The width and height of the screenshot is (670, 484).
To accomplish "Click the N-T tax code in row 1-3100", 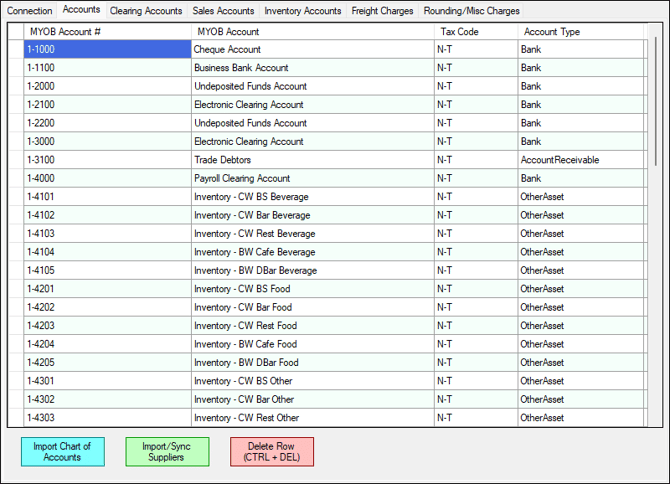I will click(x=476, y=159).
